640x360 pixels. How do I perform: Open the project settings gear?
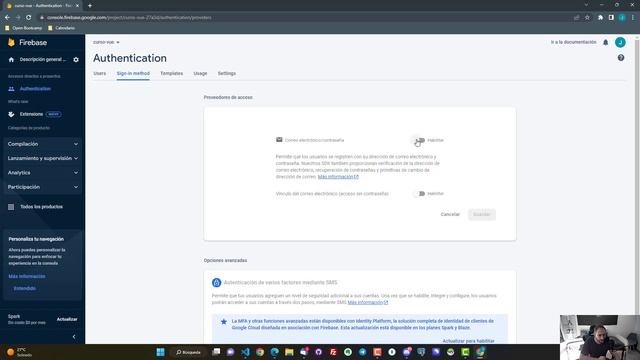click(x=76, y=60)
